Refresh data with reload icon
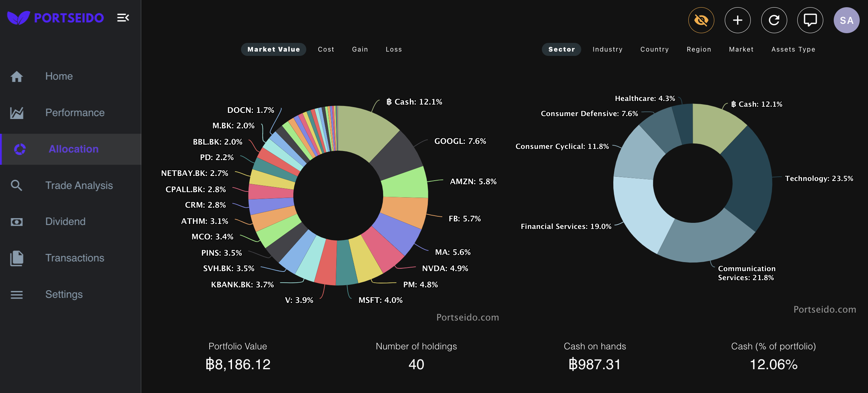This screenshot has width=868, height=393. pos(774,20)
